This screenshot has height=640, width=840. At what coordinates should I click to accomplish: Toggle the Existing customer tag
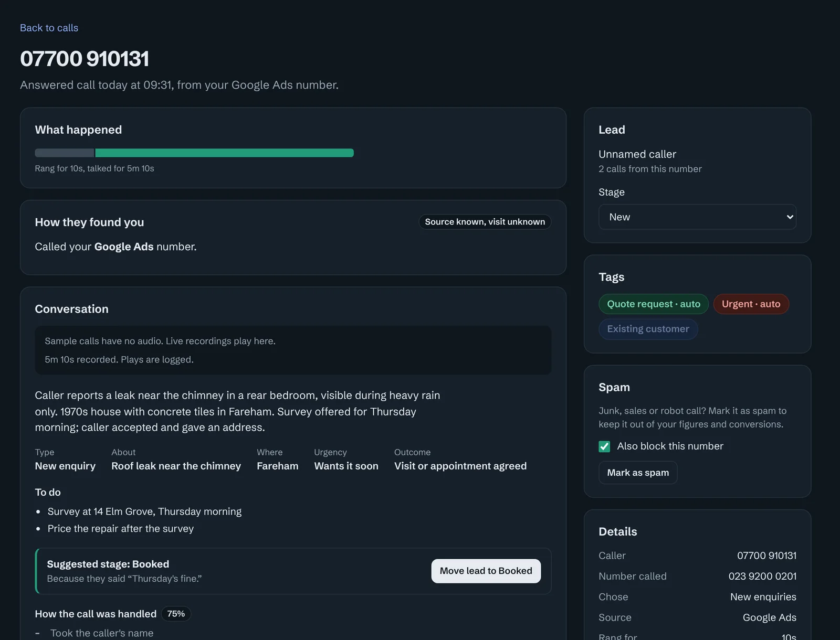coord(648,329)
